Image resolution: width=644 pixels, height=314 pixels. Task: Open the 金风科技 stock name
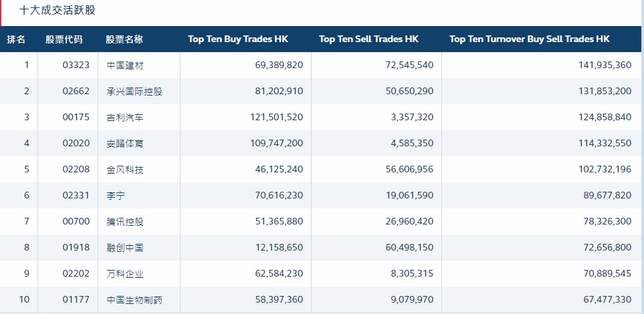click(x=125, y=170)
